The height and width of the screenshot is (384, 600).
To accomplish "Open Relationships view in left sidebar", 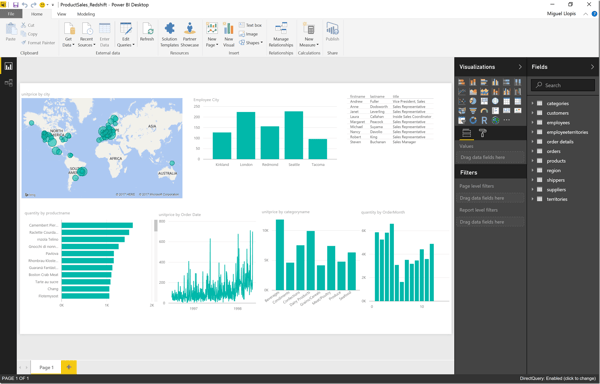I will click(x=8, y=83).
